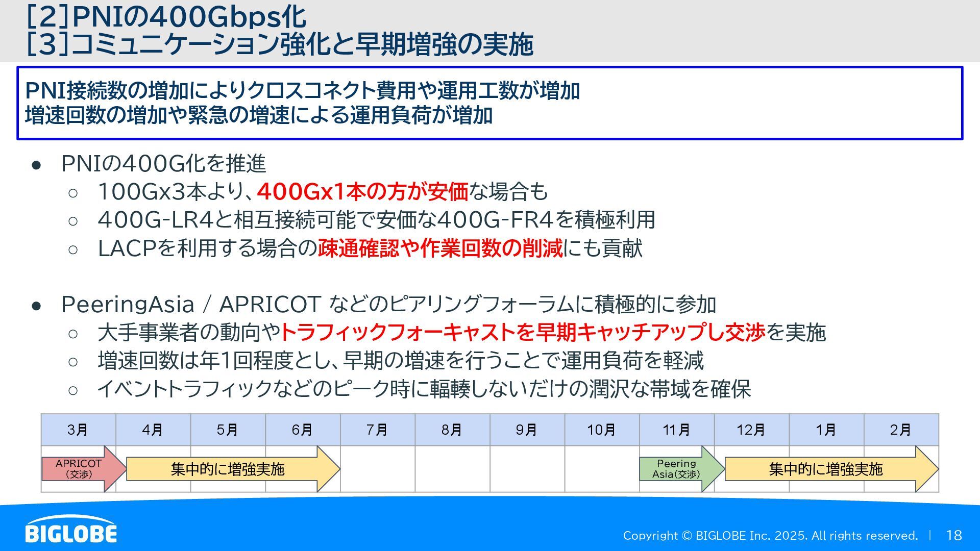Image resolution: width=980 pixels, height=551 pixels.
Task: Click the line イベントトラフィックなどのピーク時に輻輳しない
Action: [424, 389]
